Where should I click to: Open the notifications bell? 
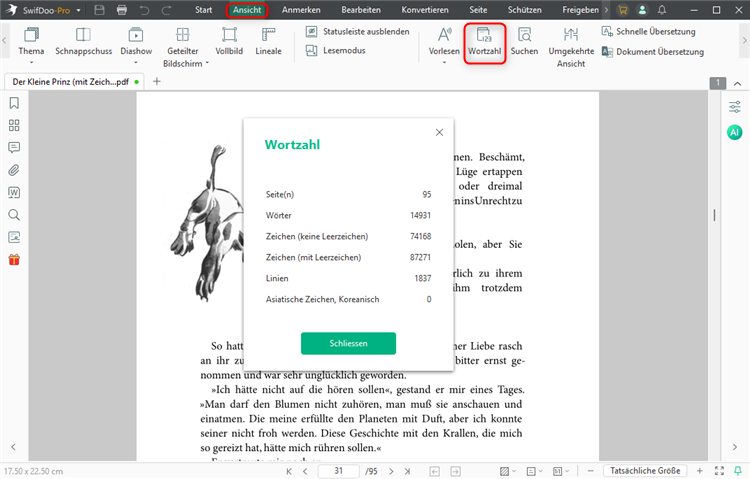point(662,10)
